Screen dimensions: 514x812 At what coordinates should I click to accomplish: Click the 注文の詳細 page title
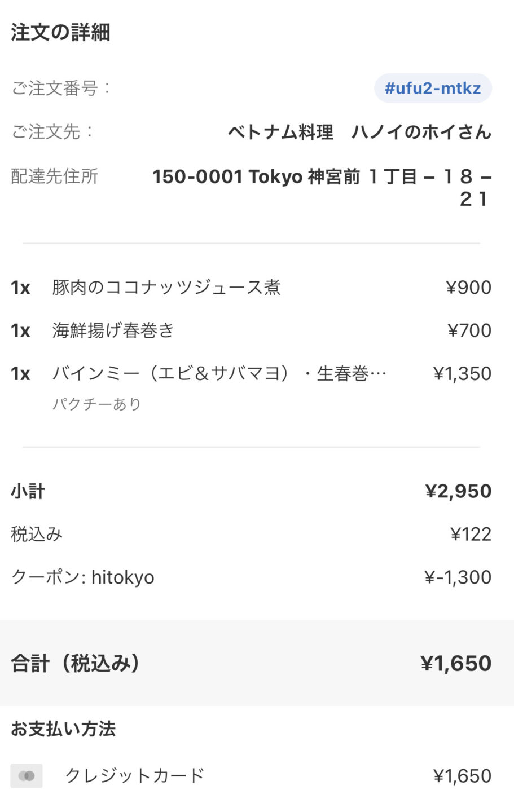tap(60, 32)
